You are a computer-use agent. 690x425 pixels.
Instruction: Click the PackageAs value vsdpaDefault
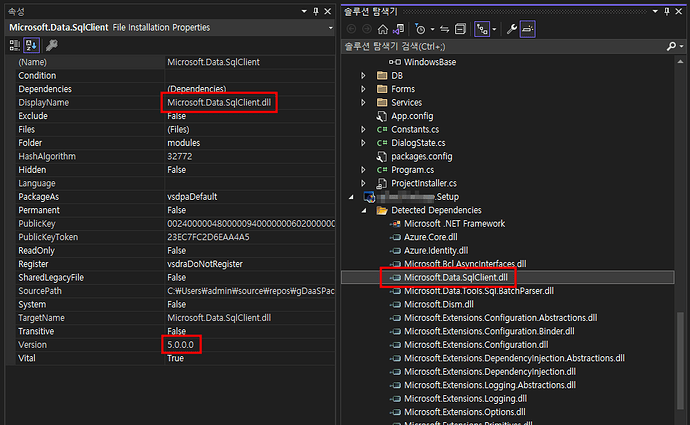tap(192, 197)
